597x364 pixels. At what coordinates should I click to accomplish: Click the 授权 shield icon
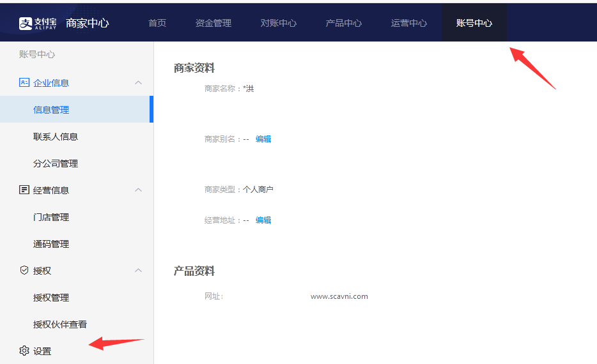[x=24, y=270]
